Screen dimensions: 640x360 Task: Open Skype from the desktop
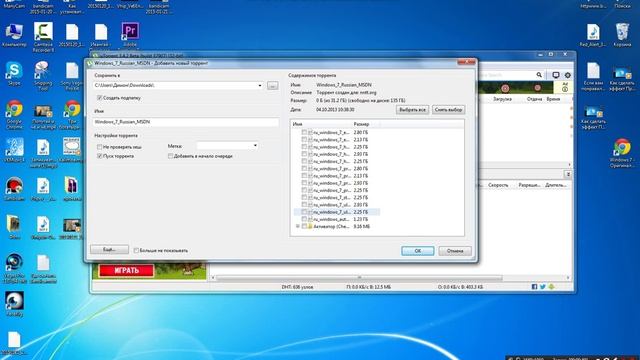pos(14,73)
